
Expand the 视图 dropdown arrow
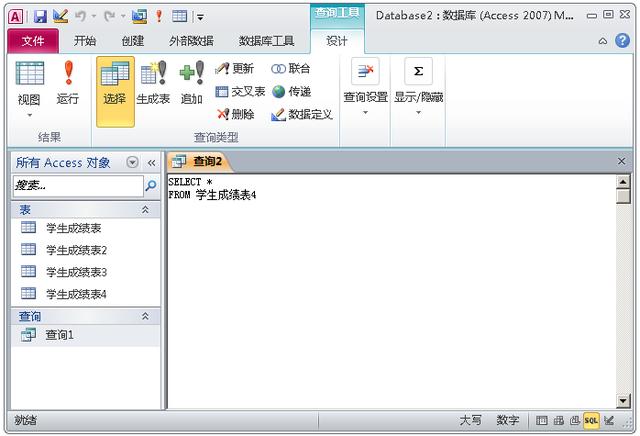click(29, 116)
